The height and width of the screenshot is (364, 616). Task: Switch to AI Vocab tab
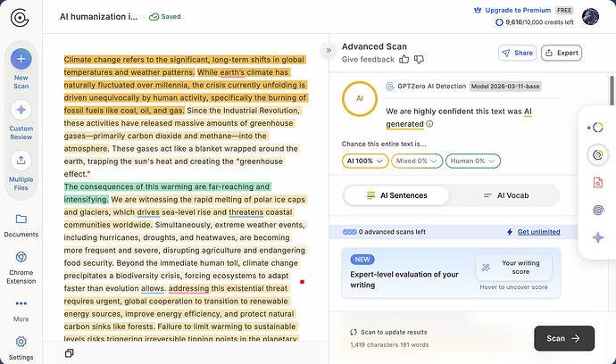point(505,195)
